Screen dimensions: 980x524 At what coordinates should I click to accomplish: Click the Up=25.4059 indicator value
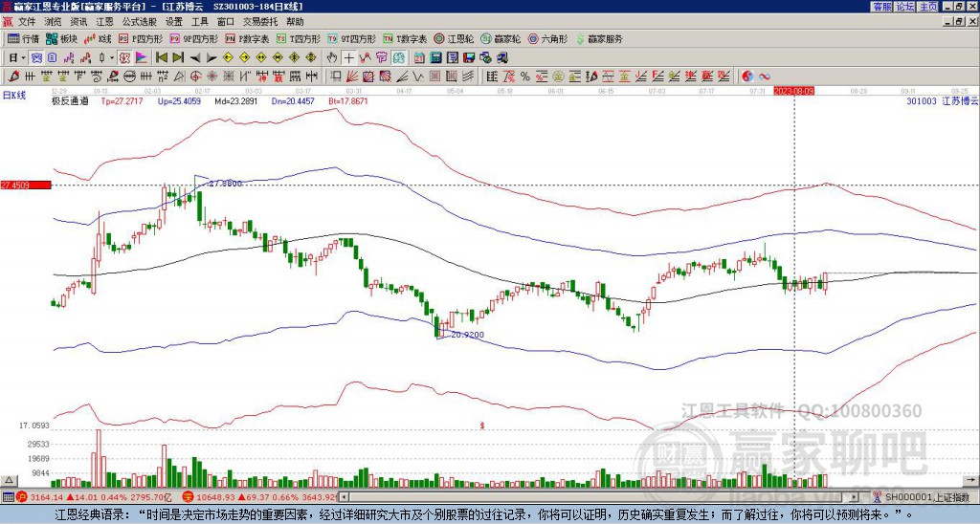[179, 100]
